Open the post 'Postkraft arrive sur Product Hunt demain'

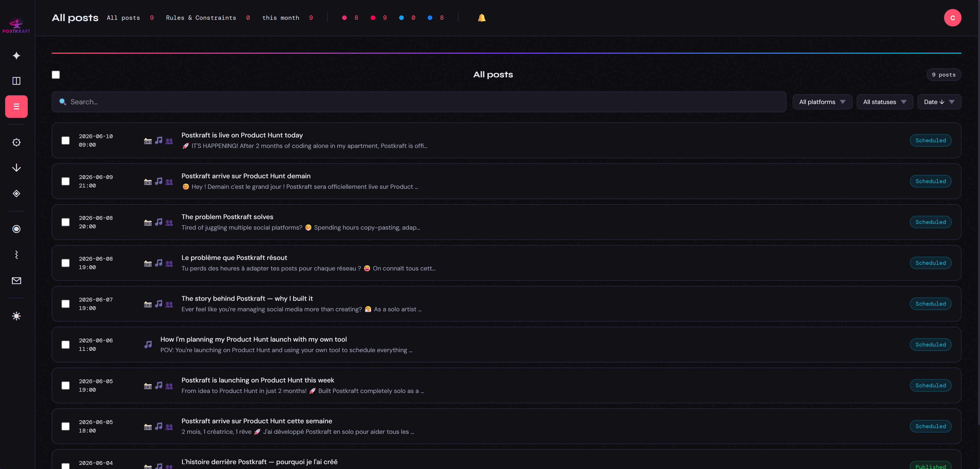tap(246, 176)
